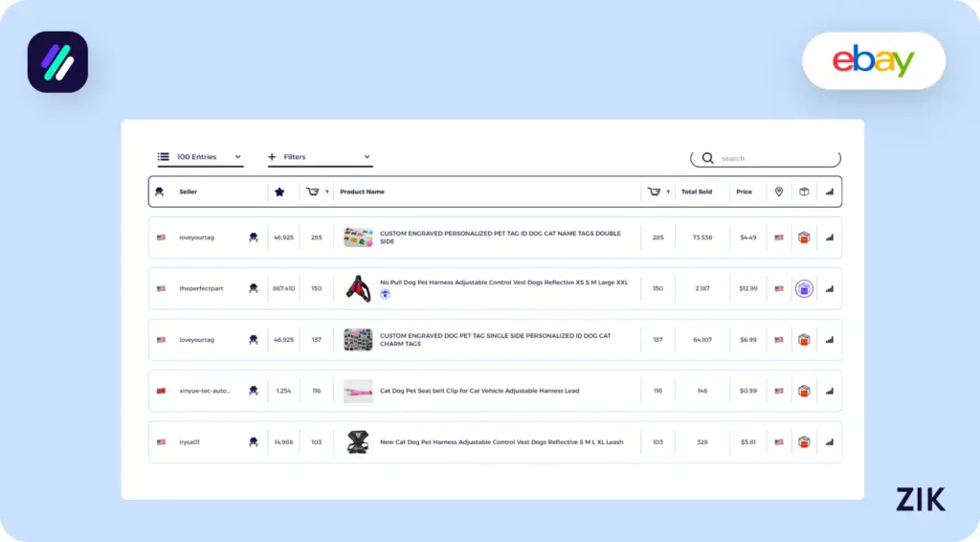980x542 pixels.
Task: Click the box icon in the $0.99 row
Action: click(x=804, y=392)
